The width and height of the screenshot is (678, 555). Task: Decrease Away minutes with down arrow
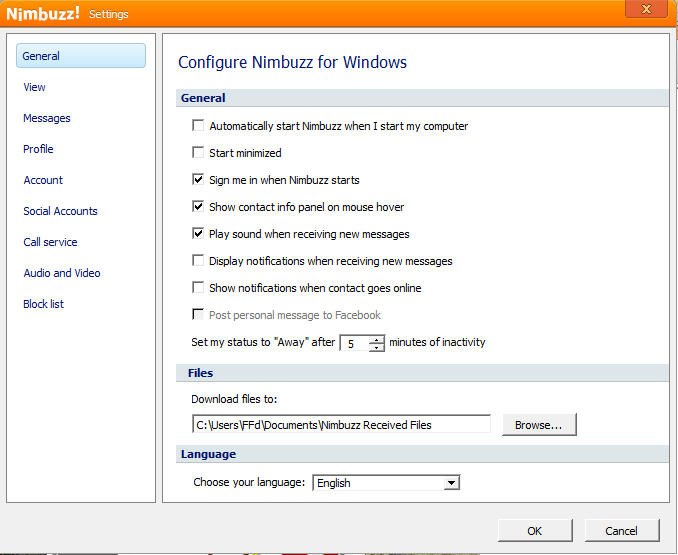coord(377,348)
